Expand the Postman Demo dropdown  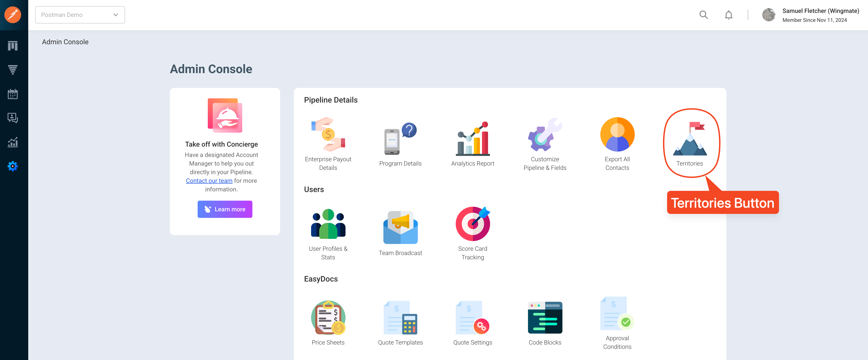pyautogui.click(x=80, y=15)
